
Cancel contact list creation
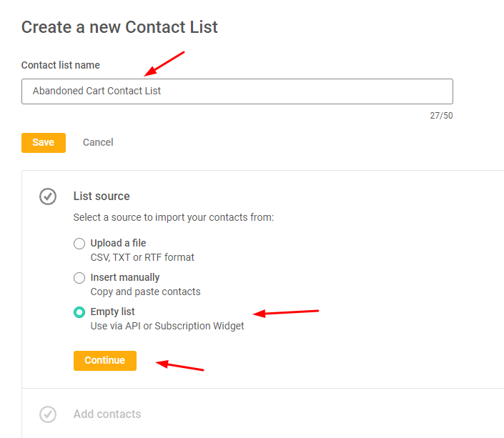pos(98,142)
